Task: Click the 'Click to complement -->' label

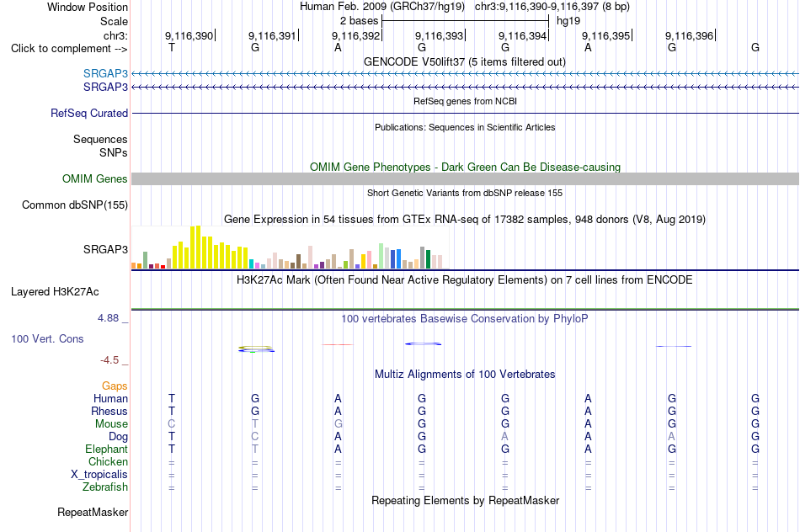Action: pyautogui.click(x=69, y=49)
